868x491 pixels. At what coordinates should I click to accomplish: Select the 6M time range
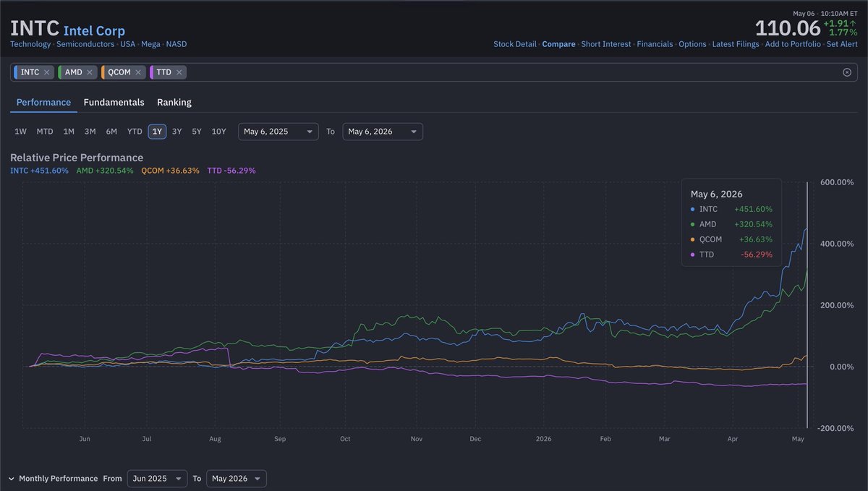111,132
